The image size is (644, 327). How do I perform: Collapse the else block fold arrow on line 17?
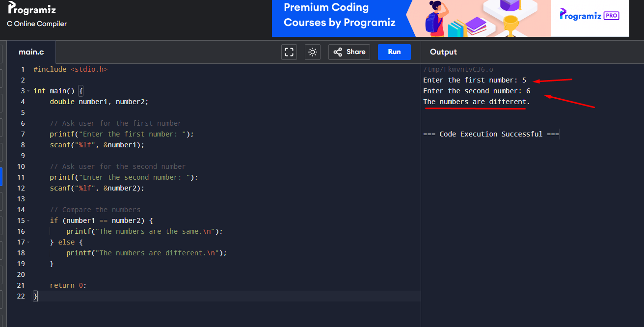coord(28,243)
